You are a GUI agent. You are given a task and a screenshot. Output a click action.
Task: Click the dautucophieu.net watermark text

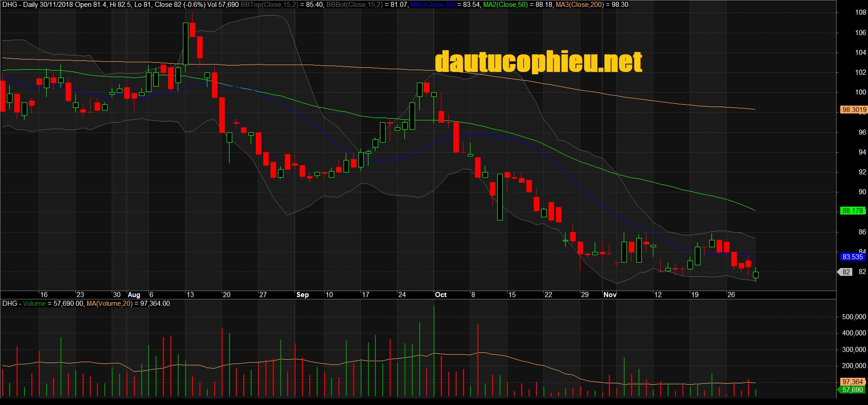pyautogui.click(x=538, y=62)
